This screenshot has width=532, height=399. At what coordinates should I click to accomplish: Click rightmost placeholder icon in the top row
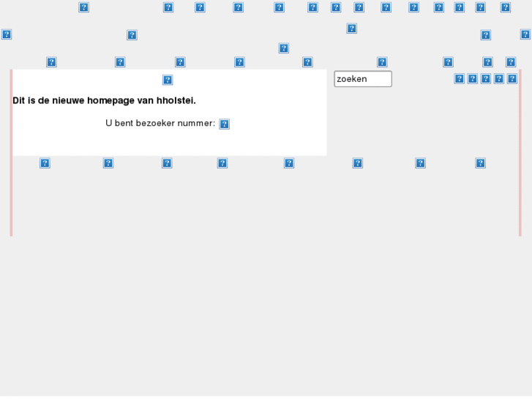coord(505,7)
